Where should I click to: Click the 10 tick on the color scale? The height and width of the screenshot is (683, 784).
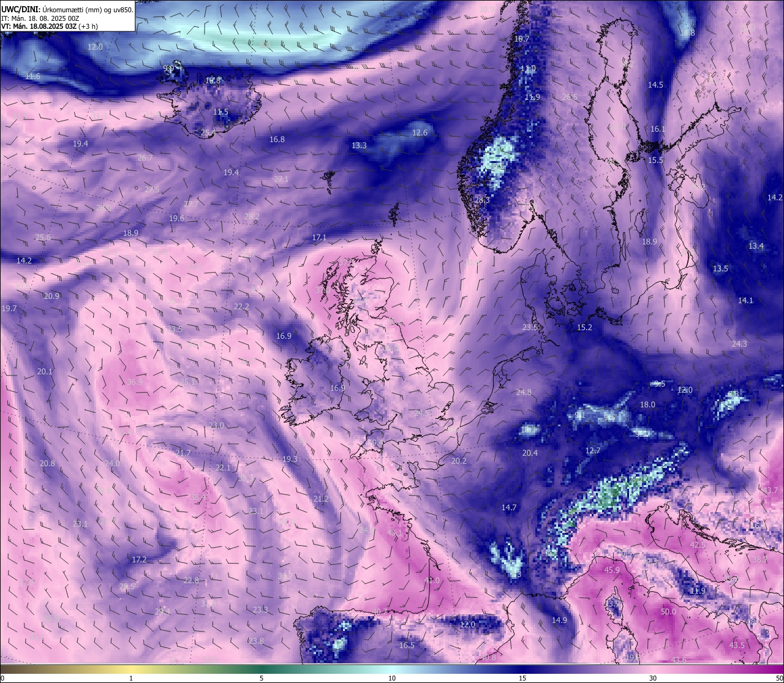(392, 678)
